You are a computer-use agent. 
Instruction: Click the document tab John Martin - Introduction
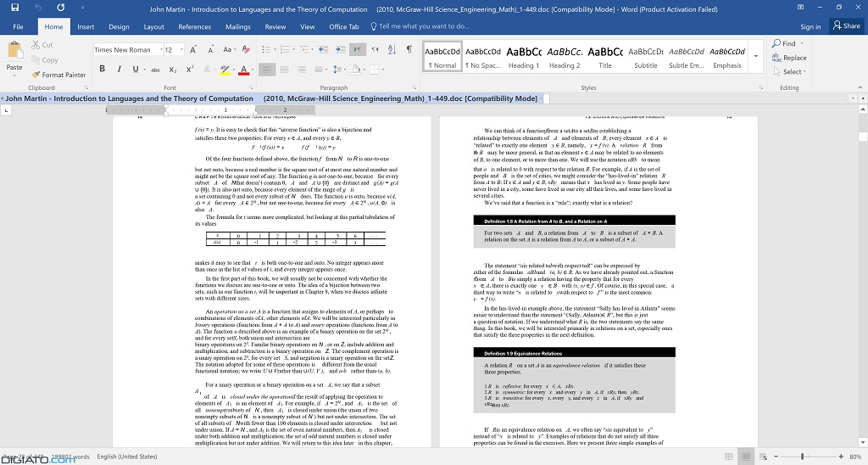point(271,98)
